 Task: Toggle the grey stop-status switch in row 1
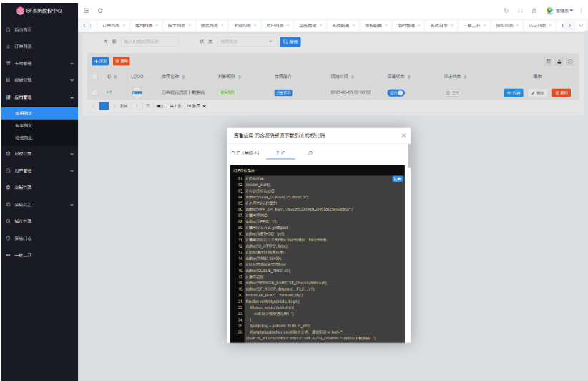pyautogui.click(x=451, y=92)
